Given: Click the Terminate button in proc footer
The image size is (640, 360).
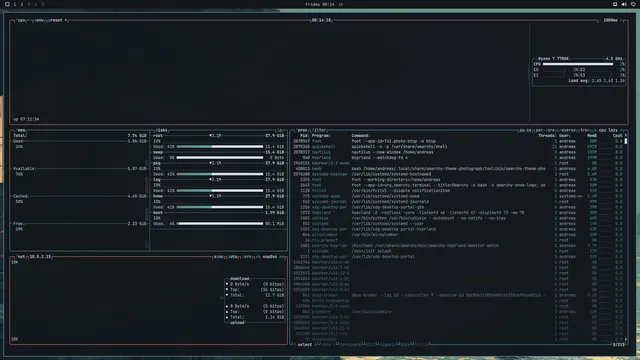Looking at the screenshot, I should tap(350, 344).
